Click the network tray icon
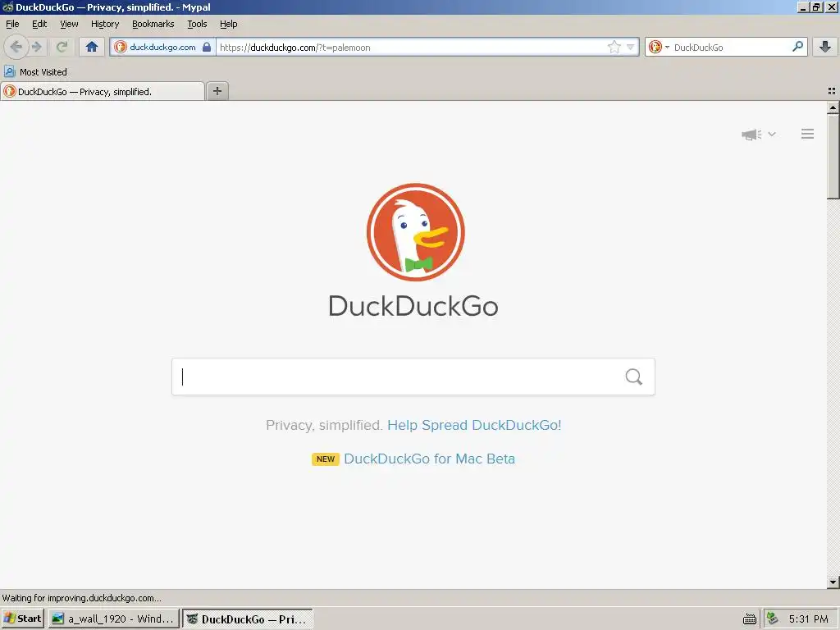The image size is (840, 630). 773,619
